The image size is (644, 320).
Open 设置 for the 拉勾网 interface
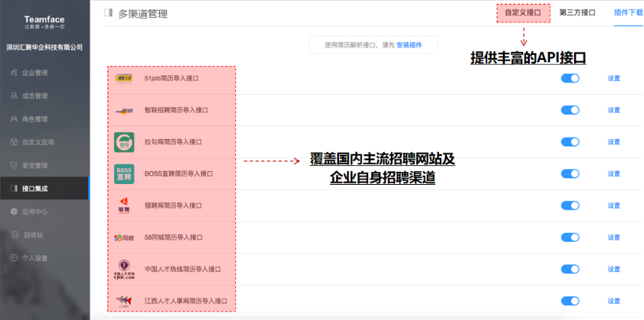[x=614, y=142]
